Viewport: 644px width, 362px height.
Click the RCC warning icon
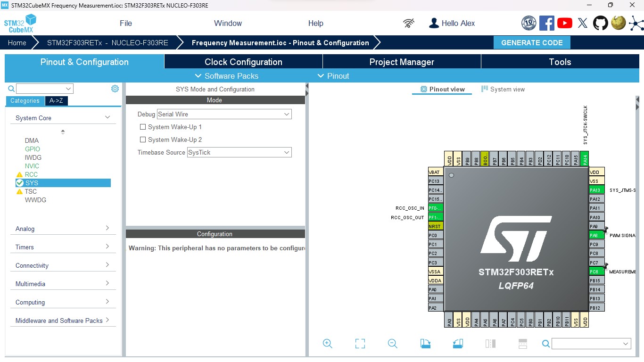tap(19, 174)
